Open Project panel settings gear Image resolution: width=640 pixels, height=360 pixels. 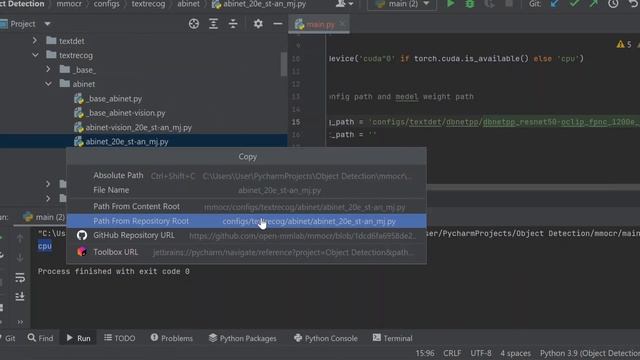click(258, 24)
